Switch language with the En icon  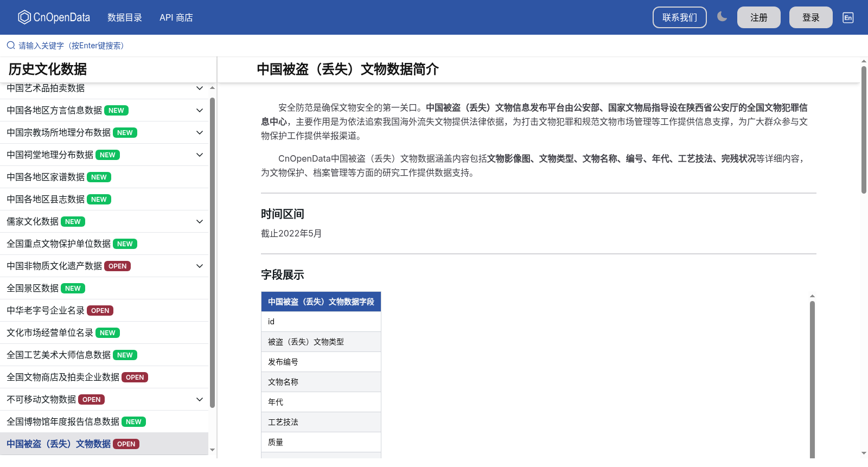point(848,17)
